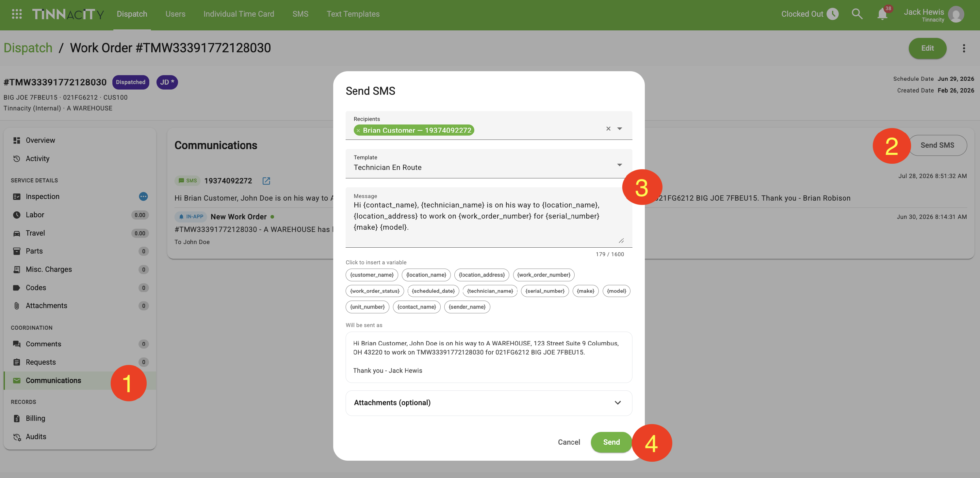Viewport: 980px width, 478px height.
Task: Go to Overview in sidebar
Action: (79, 140)
